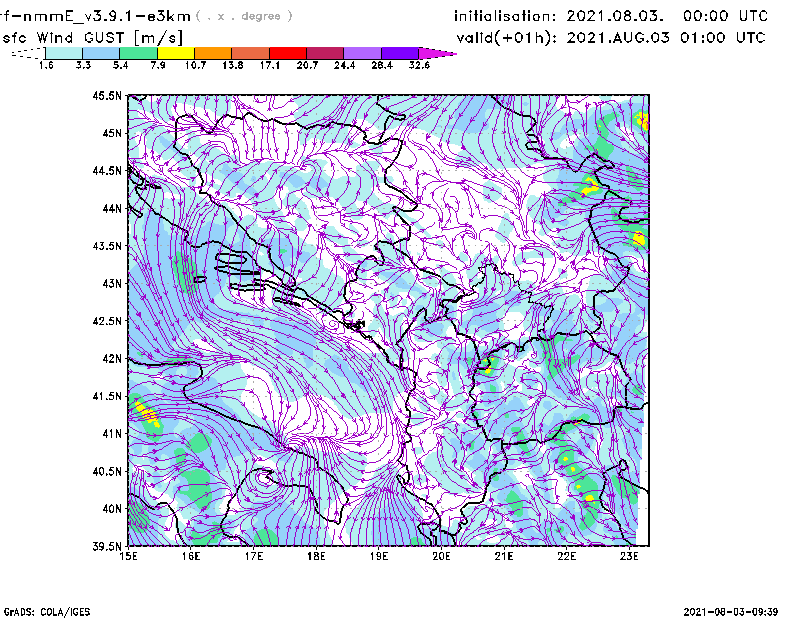Click legend value 5.4

[120, 65]
